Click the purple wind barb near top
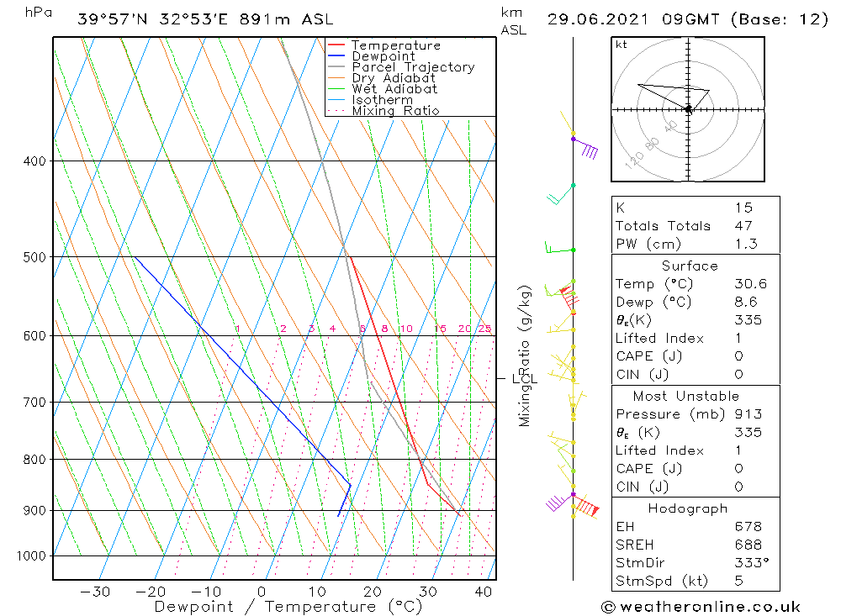This screenshot has height=616, width=841. [x=585, y=147]
